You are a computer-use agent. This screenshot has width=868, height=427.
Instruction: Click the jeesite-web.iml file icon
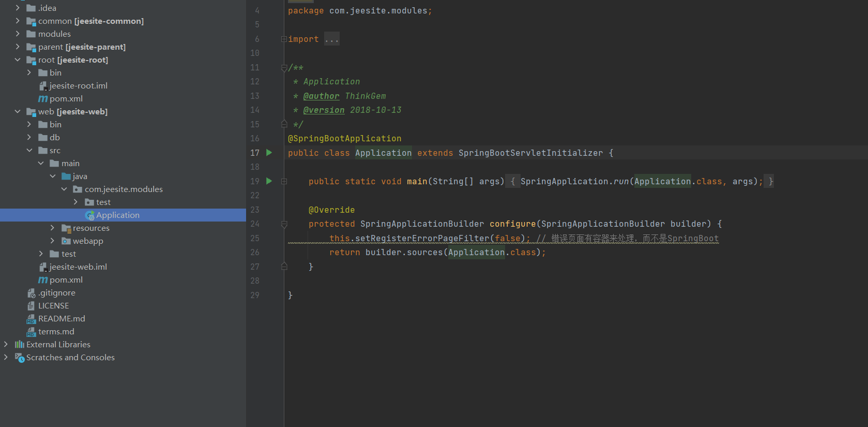coord(43,267)
